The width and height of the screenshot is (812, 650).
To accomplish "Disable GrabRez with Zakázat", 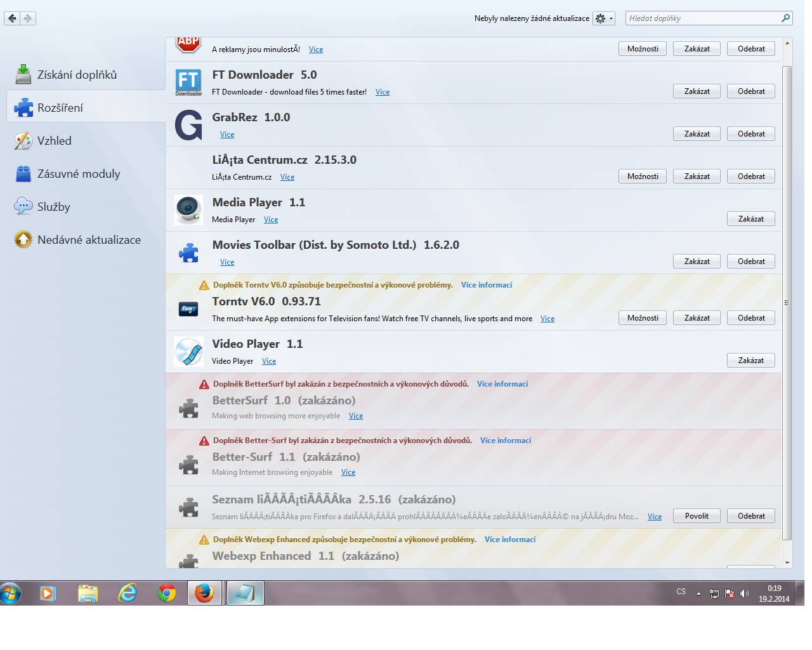I will [x=697, y=134].
